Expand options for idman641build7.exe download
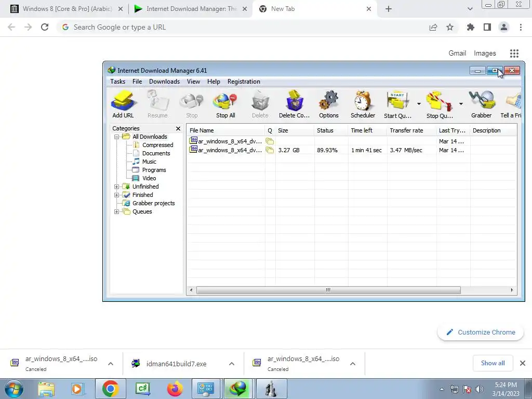This screenshot has width=532, height=399. [232, 364]
